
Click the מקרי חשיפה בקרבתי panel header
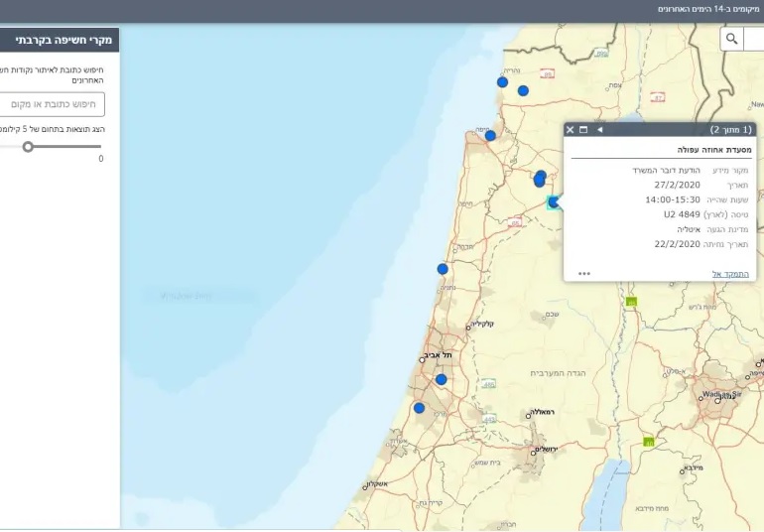point(60,40)
